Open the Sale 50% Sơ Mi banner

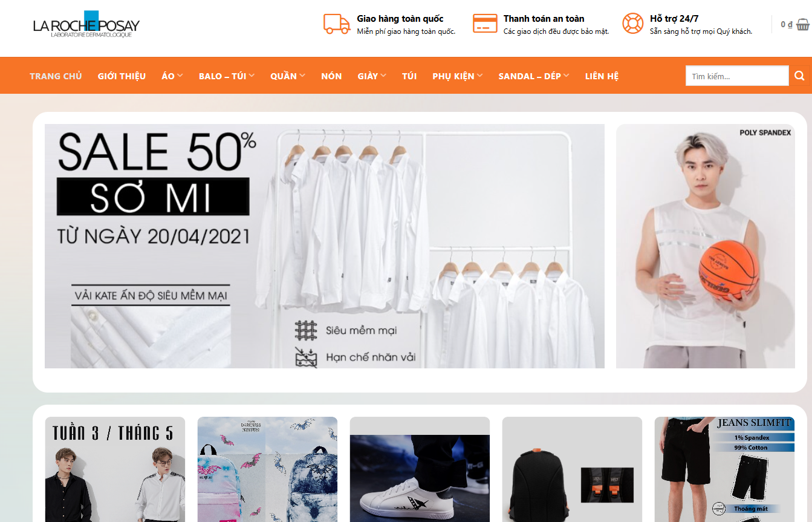click(x=324, y=246)
